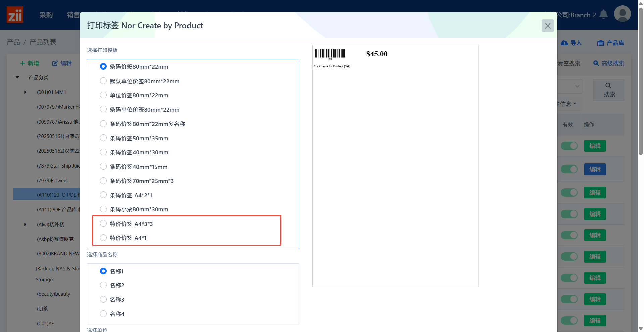Expand the (001)01.MM1 category
This screenshot has width=644, height=332.
(25, 92)
